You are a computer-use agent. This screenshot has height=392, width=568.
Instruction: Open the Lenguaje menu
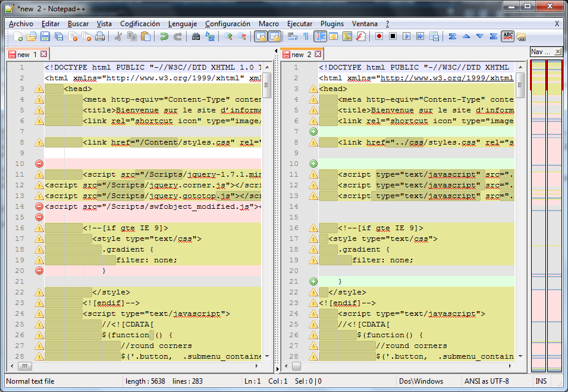pos(183,24)
